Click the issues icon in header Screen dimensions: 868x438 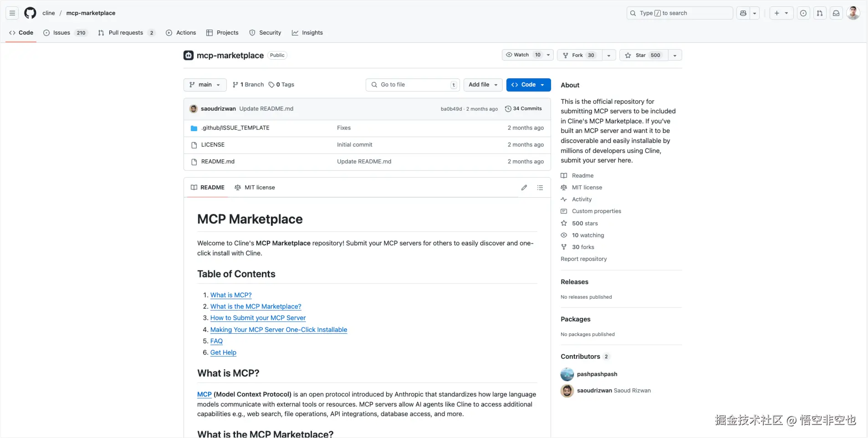[803, 13]
